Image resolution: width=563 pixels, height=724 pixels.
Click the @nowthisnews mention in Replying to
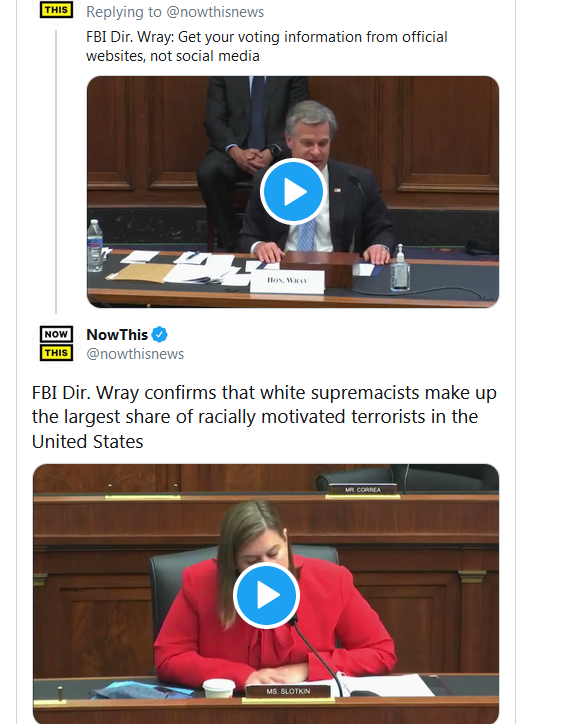(x=215, y=12)
